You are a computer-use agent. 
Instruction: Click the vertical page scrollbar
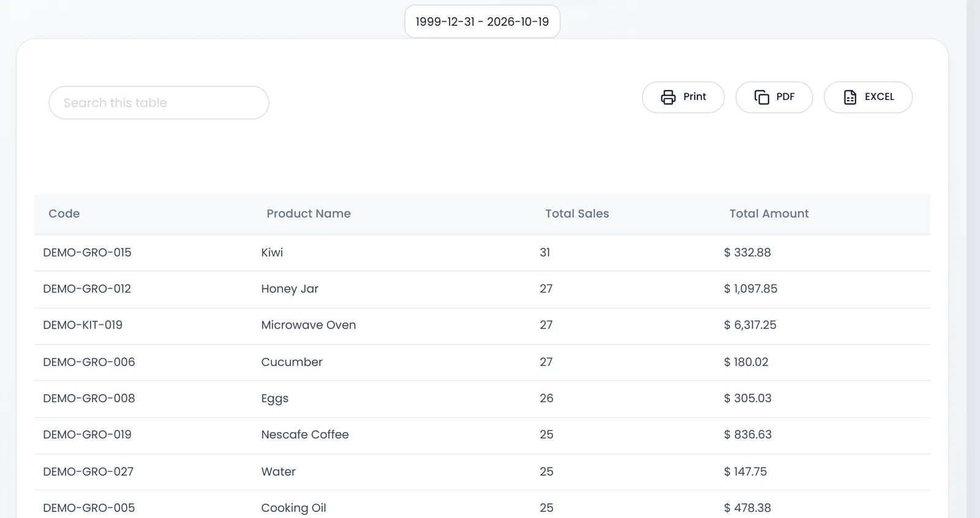[x=973, y=259]
